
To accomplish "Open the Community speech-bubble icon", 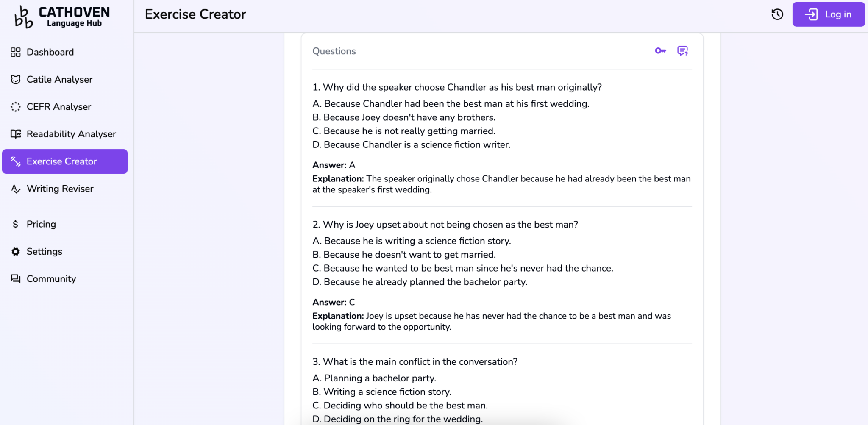I will (16, 279).
